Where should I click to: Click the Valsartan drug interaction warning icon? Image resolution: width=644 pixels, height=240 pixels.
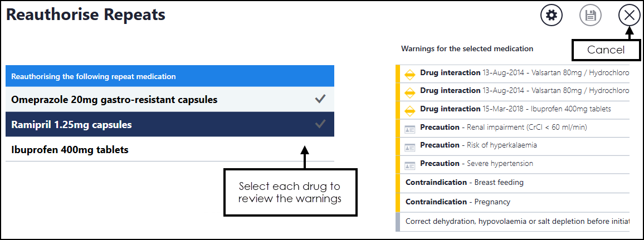pos(410,74)
